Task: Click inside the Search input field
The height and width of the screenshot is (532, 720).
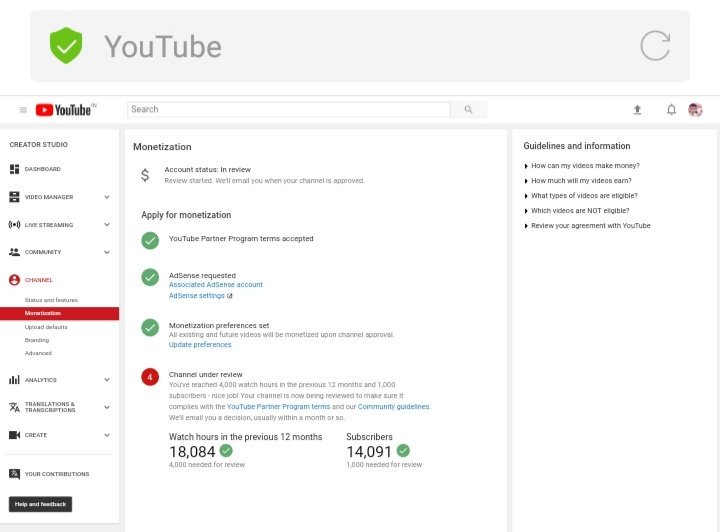Action: tap(289, 109)
